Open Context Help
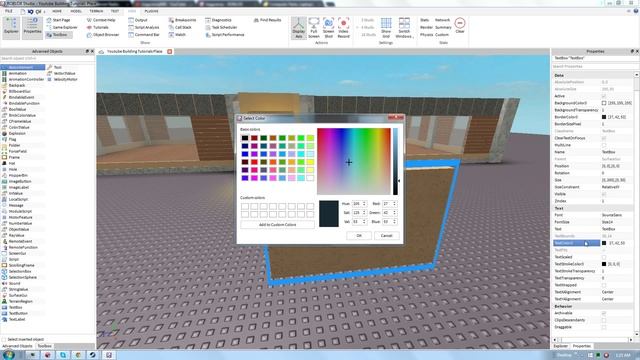Viewport: 640px width, 360px height. (x=101, y=20)
